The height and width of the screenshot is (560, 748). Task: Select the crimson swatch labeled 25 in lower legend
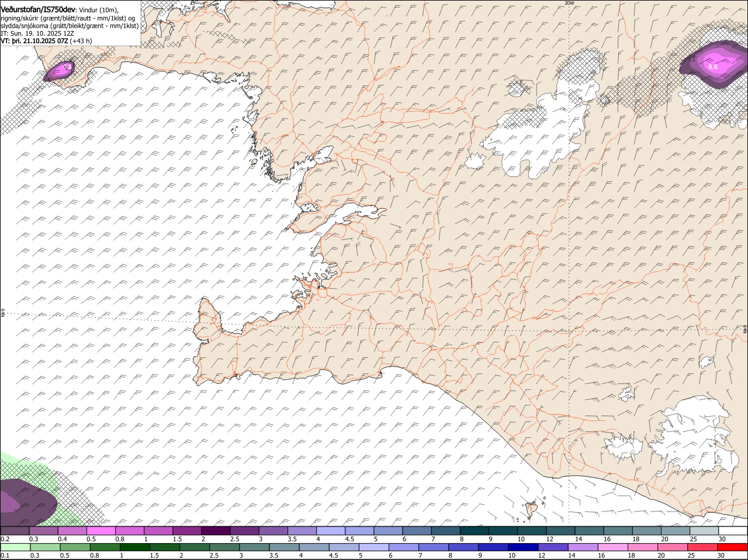[703, 547]
